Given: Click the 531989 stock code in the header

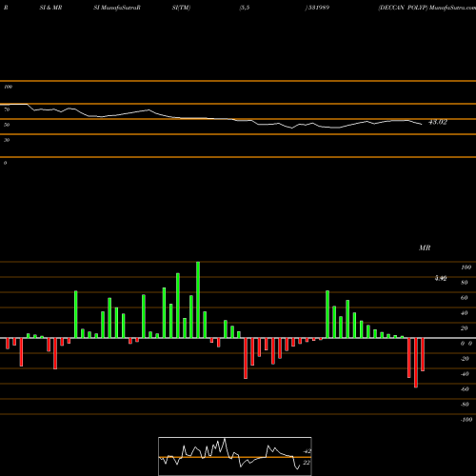Looking at the screenshot, I should (x=318, y=8).
